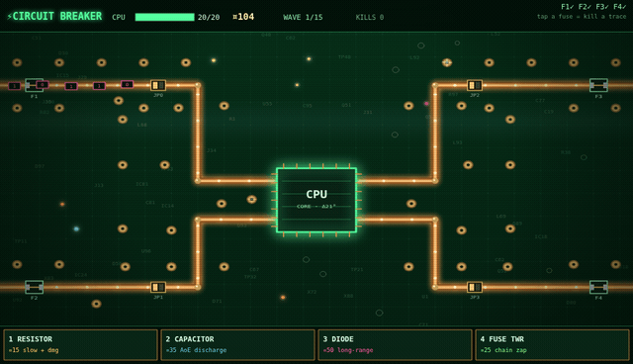Tap fuse F3 on the top-right trace

pos(598,85)
